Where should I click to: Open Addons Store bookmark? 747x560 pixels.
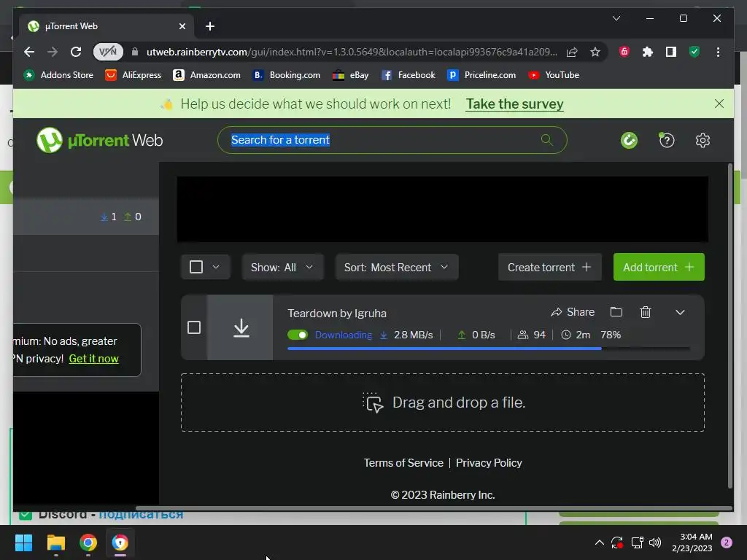tap(58, 75)
